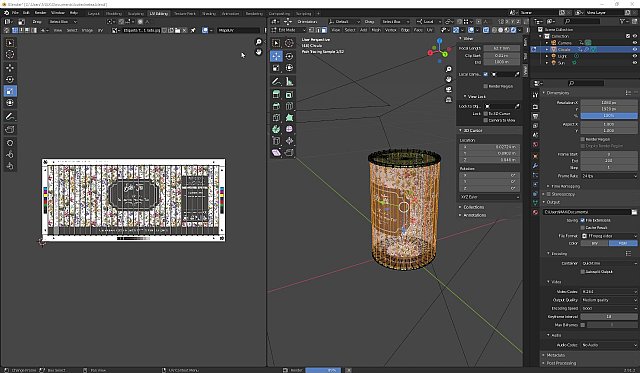Activate the 3D viewport Rotate tool
The image size is (640, 373).
click(289, 56)
